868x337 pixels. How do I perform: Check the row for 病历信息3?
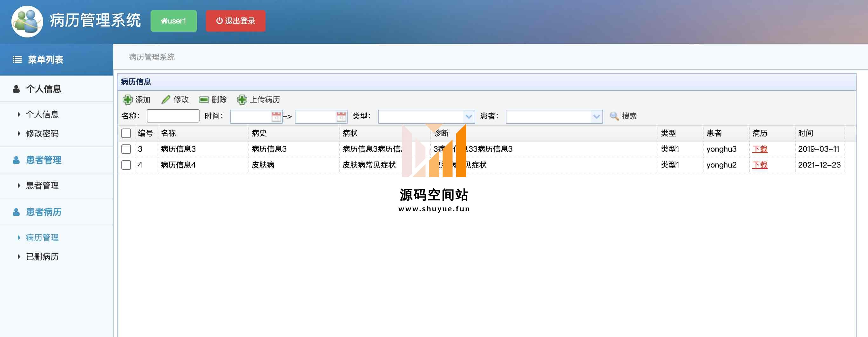(x=126, y=149)
